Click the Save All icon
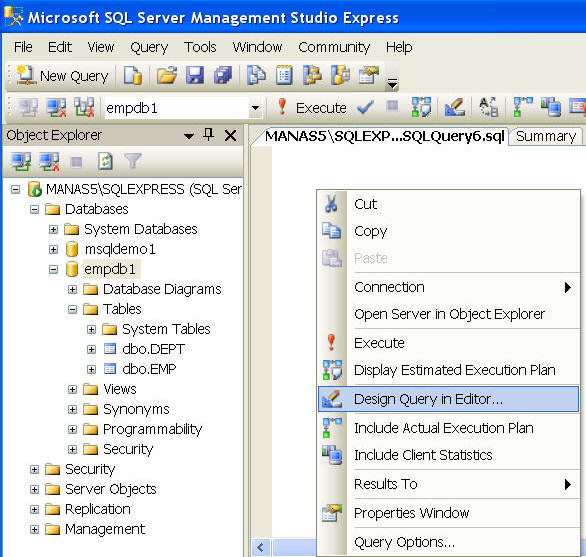Screen dimensions: 586x557 tap(223, 76)
